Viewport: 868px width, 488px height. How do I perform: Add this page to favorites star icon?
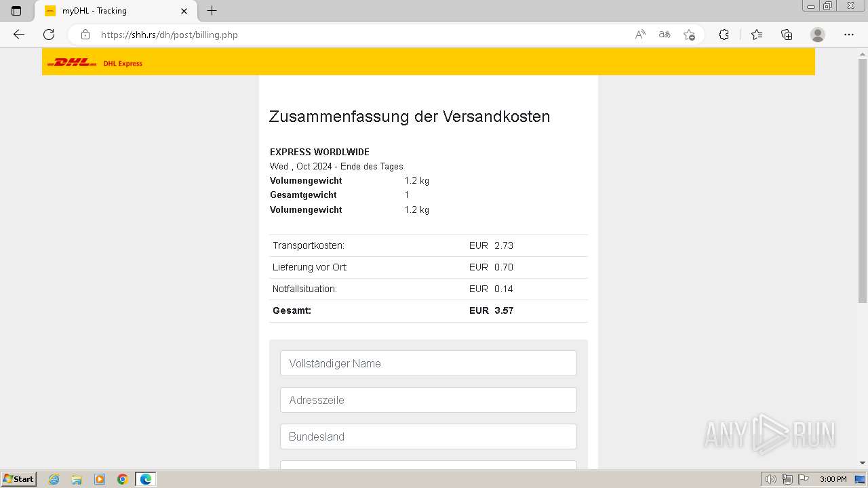coord(689,35)
